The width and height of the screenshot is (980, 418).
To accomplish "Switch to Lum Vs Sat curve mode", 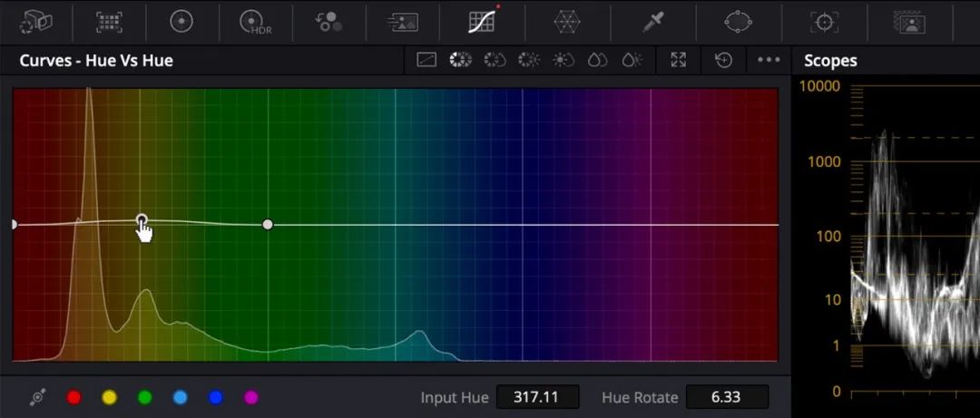I will (x=563, y=60).
